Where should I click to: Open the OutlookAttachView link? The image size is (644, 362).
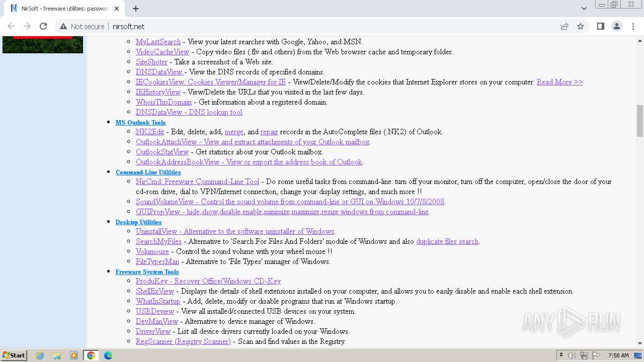click(x=253, y=142)
